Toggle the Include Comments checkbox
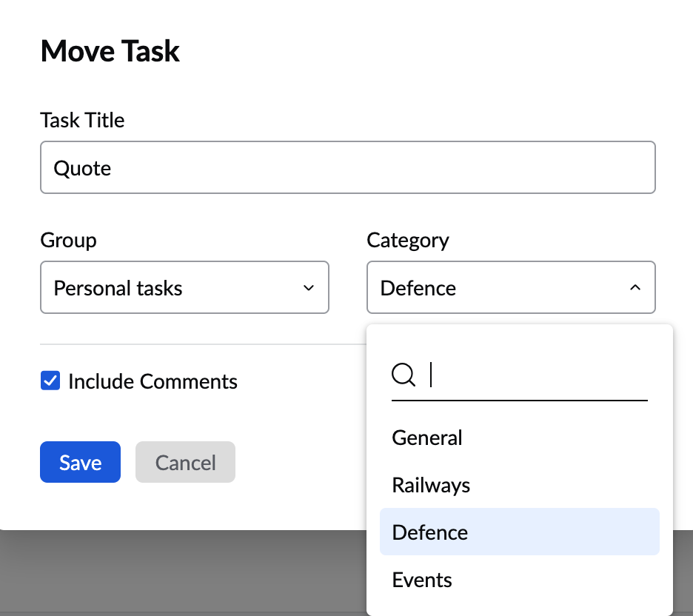This screenshot has height=616, width=693. pos(50,381)
